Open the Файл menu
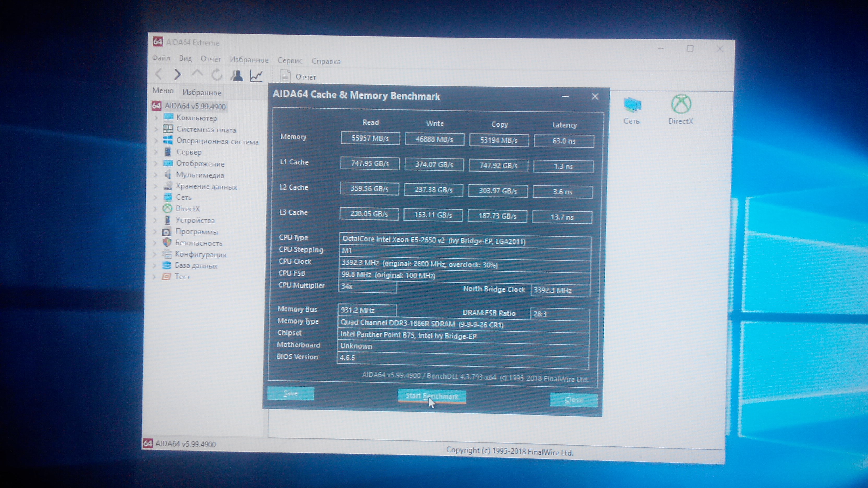868x488 pixels. [161, 58]
